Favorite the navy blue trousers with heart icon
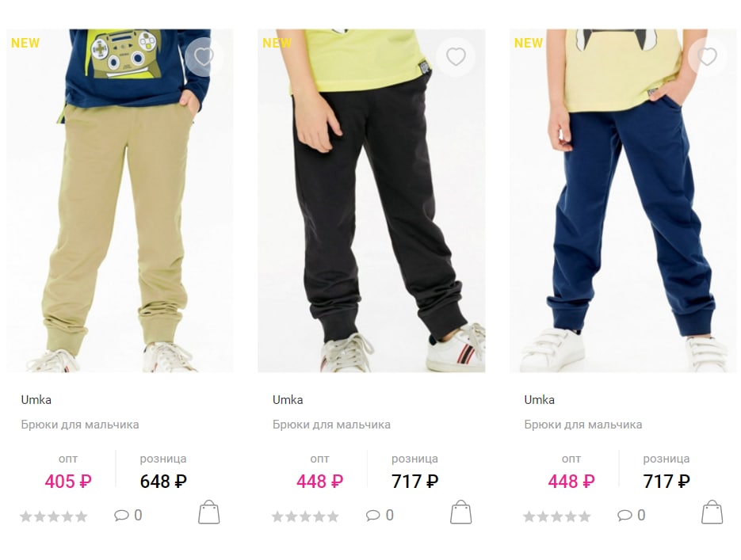 pos(708,57)
